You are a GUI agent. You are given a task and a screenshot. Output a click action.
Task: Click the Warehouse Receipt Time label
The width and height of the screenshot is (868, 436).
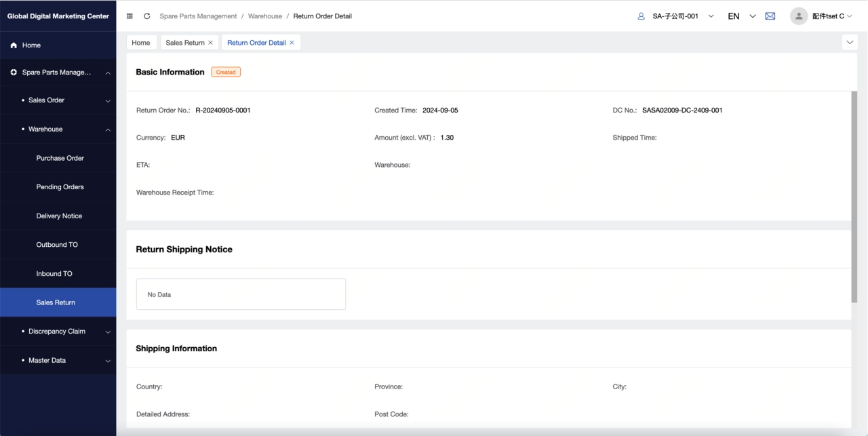175,193
